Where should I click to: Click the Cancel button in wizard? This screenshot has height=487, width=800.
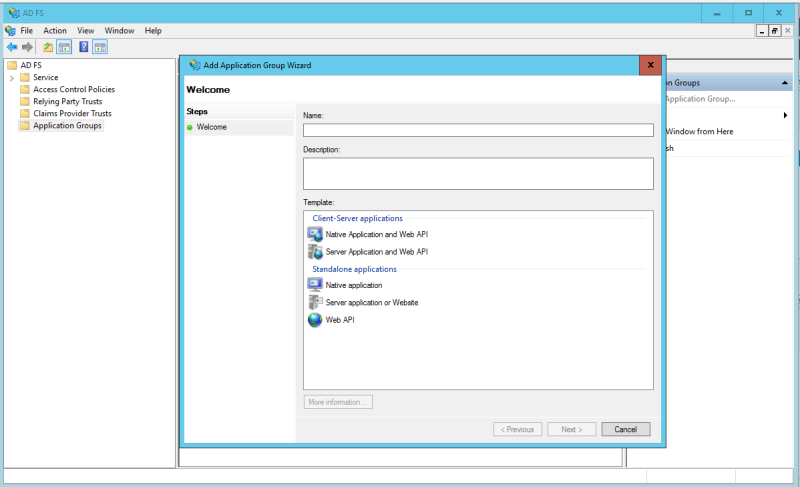click(626, 429)
